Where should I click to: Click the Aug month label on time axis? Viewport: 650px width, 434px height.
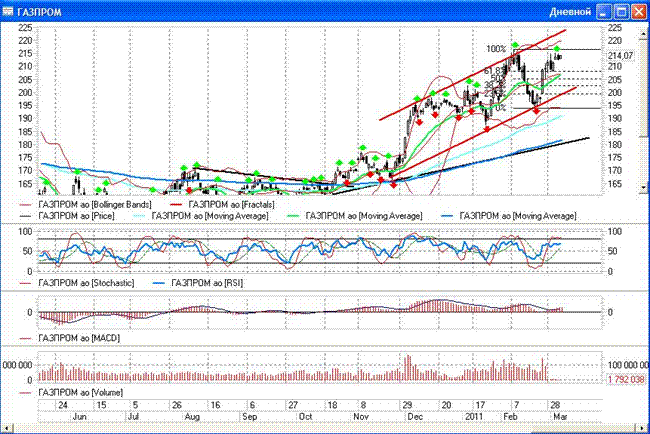(192, 416)
